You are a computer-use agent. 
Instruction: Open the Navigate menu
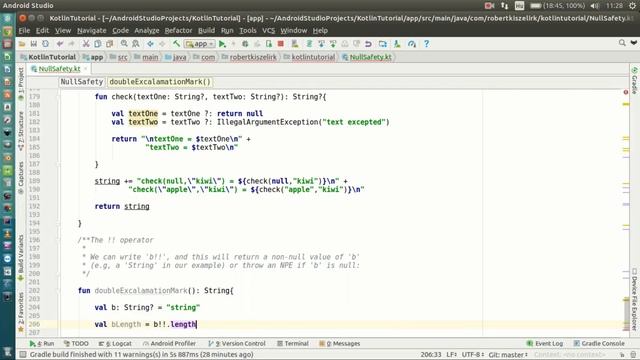coord(91,31)
